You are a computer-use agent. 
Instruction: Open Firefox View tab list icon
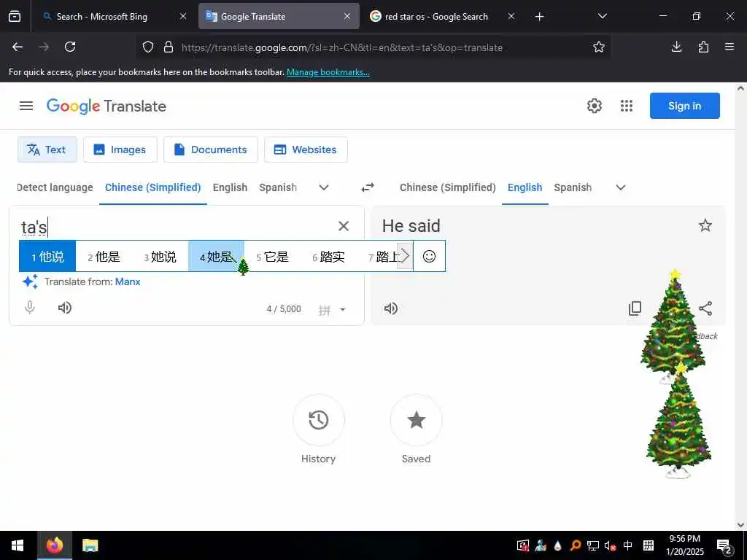click(15, 17)
